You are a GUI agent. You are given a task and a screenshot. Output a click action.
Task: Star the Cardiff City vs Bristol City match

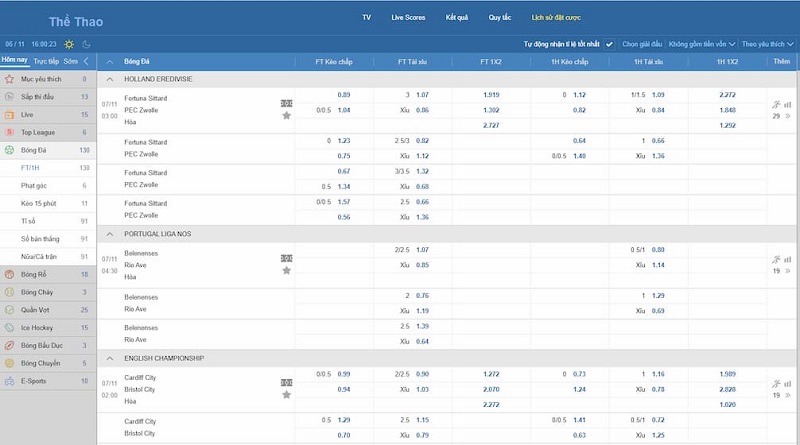(287, 395)
